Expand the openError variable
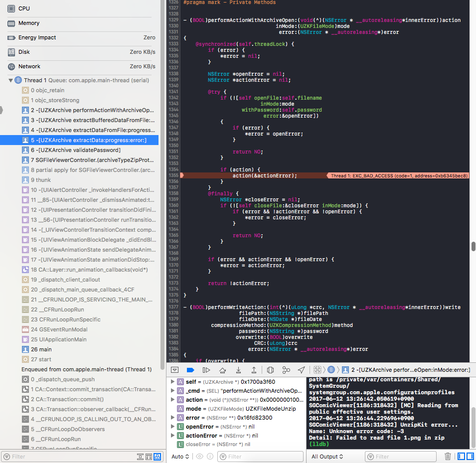Screen dimensions: 476x463 click(172, 427)
